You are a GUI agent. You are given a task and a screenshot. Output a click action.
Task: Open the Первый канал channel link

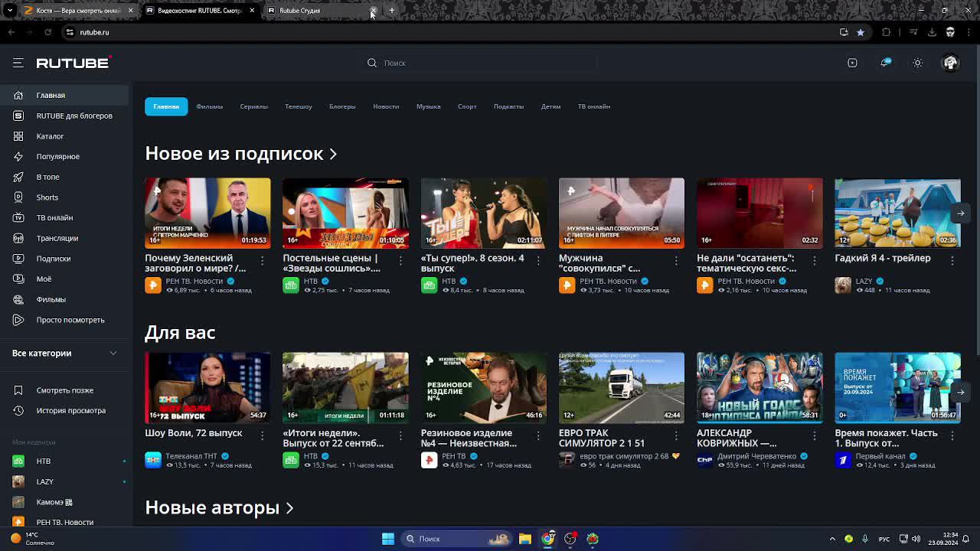point(880,456)
